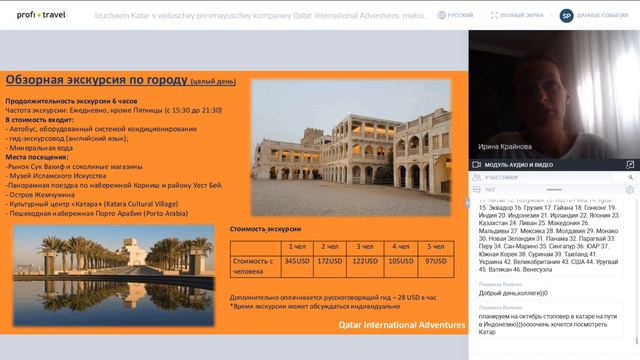Click the camera icon in audio video module
Image resolution: width=640 pixels, height=360 pixels.
[x=476, y=164]
